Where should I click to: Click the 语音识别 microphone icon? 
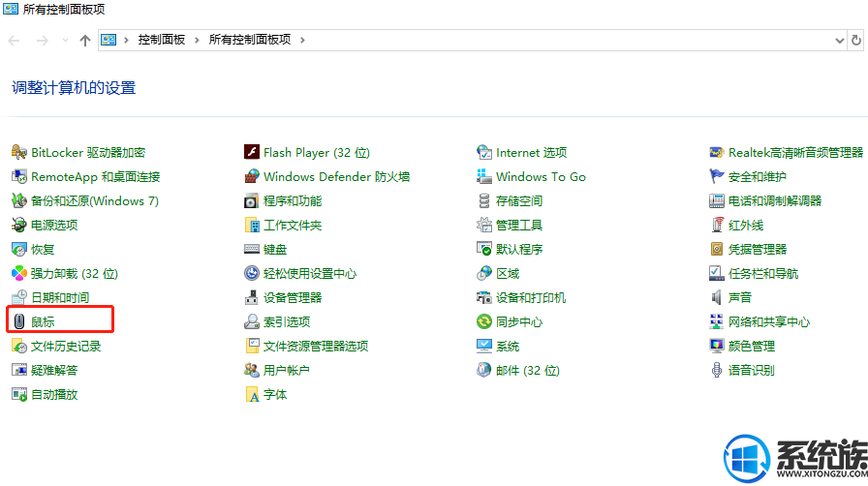coord(716,371)
